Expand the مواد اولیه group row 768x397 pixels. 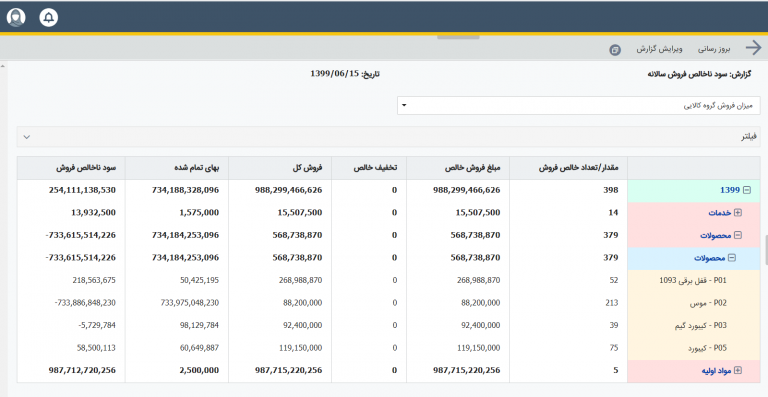point(738,371)
